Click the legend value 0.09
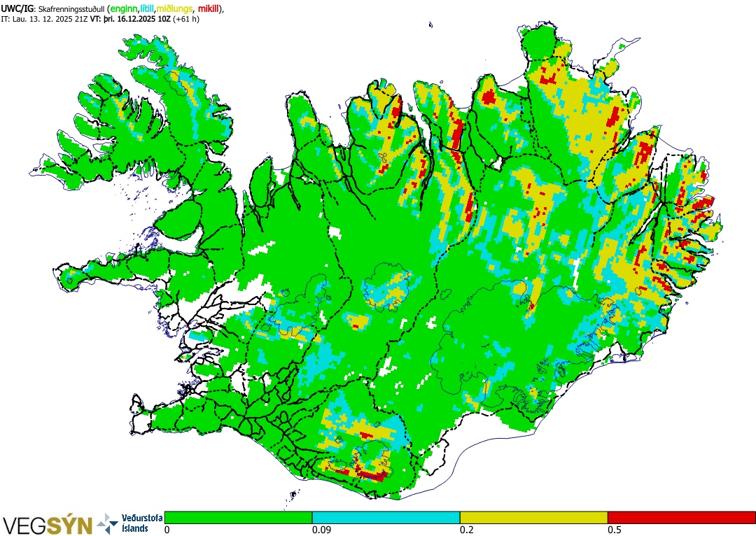The width and height of the screenshot is (756, 536). point(320,530)
